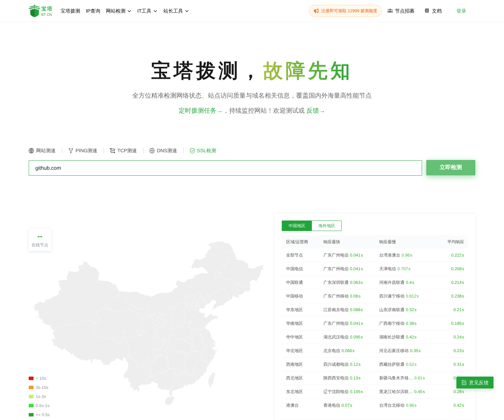504x420 pixels.
Task: Click the github.com domain input field
Action: coord(225,168)
